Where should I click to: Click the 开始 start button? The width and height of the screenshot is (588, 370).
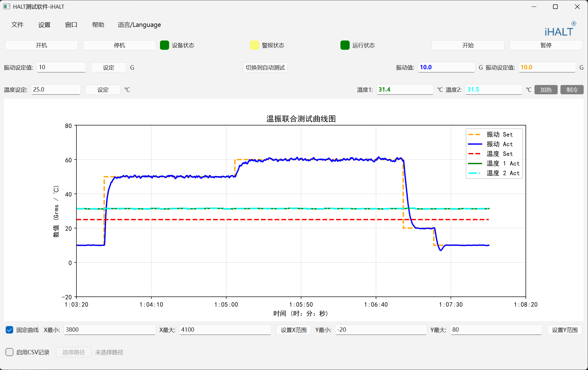[x=468, y=45]
